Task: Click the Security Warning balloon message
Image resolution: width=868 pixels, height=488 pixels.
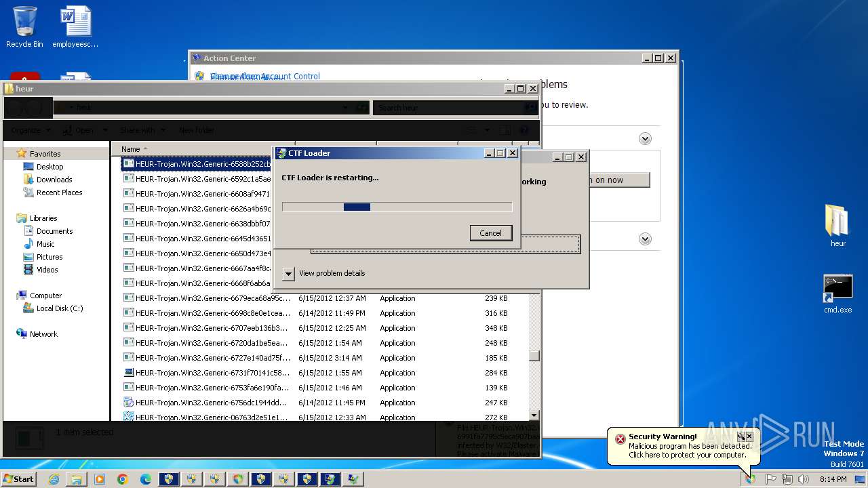Action: click(x=690, y=451)
